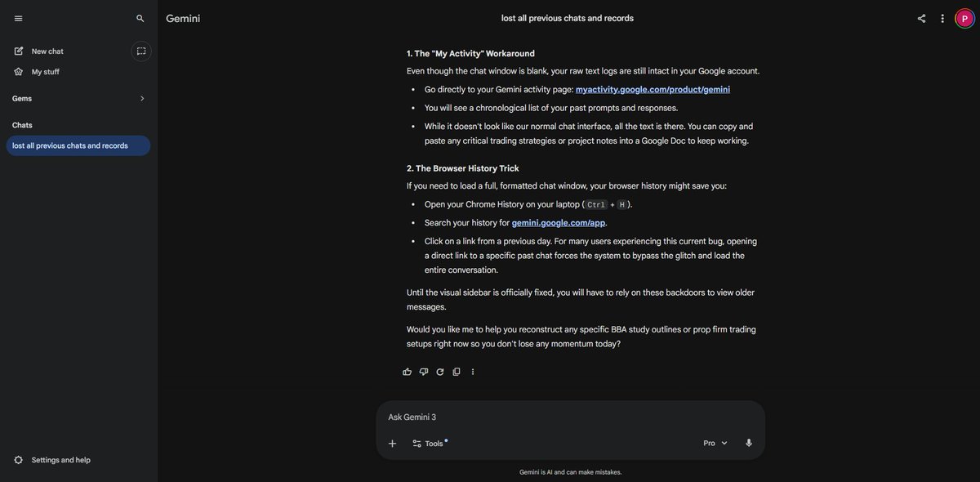Click the thumbs down bad response icon

424,372
